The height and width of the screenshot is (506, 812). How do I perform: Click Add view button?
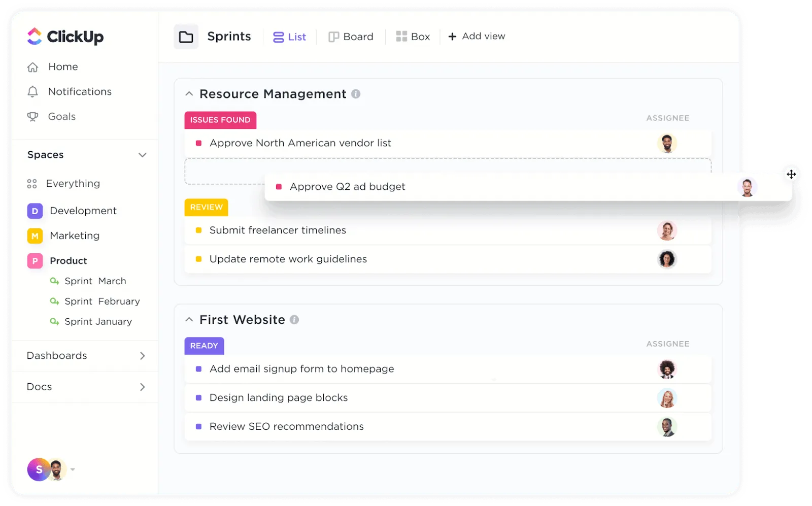(477, 37)
